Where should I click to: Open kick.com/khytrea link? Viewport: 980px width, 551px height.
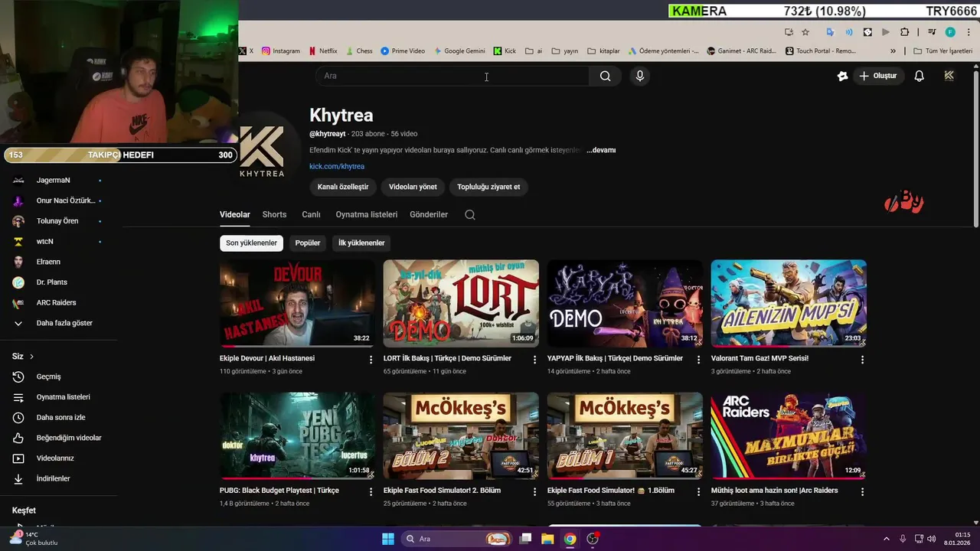[337, 166]
